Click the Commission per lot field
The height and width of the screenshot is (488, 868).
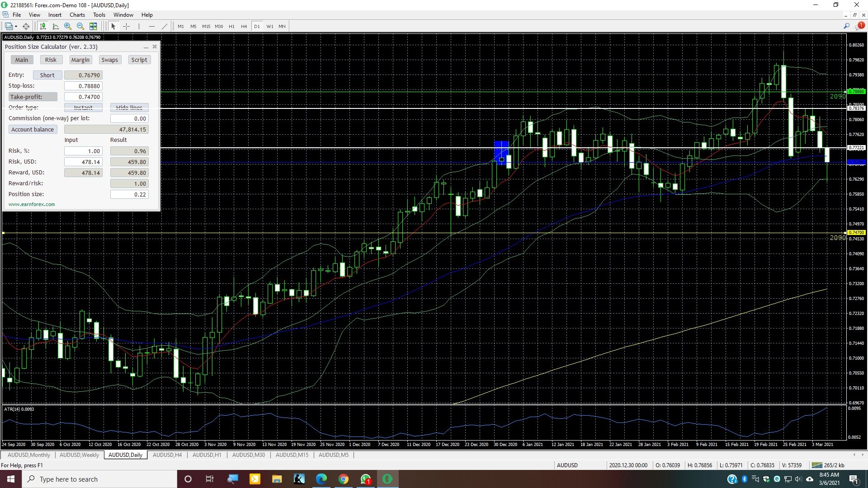coord(129,118)
